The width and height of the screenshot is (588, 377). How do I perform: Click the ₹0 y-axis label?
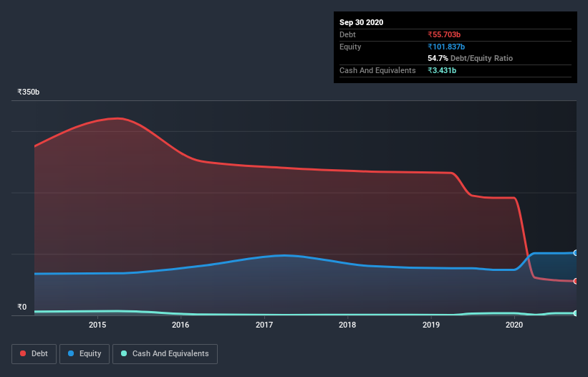21,307
